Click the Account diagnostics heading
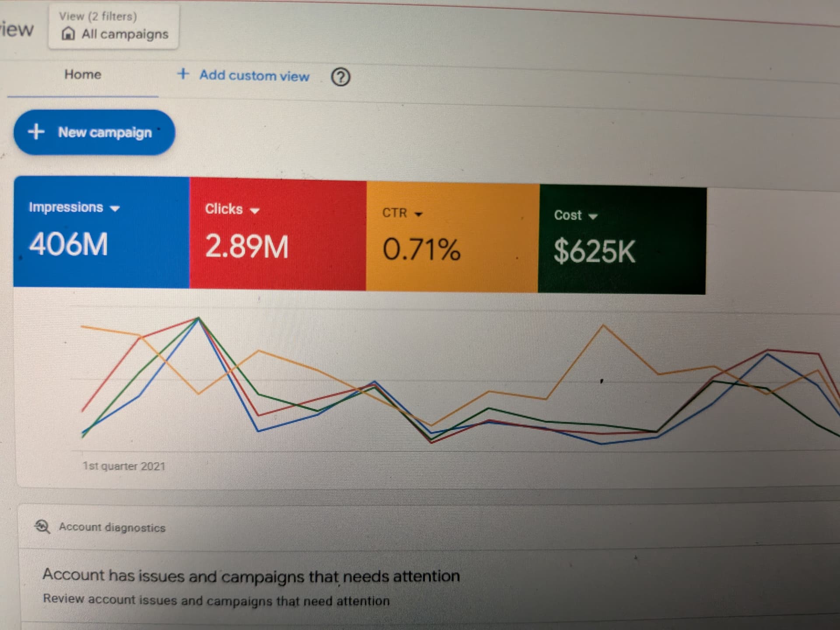The image size is (840, 630). click(x=112, y=527)
